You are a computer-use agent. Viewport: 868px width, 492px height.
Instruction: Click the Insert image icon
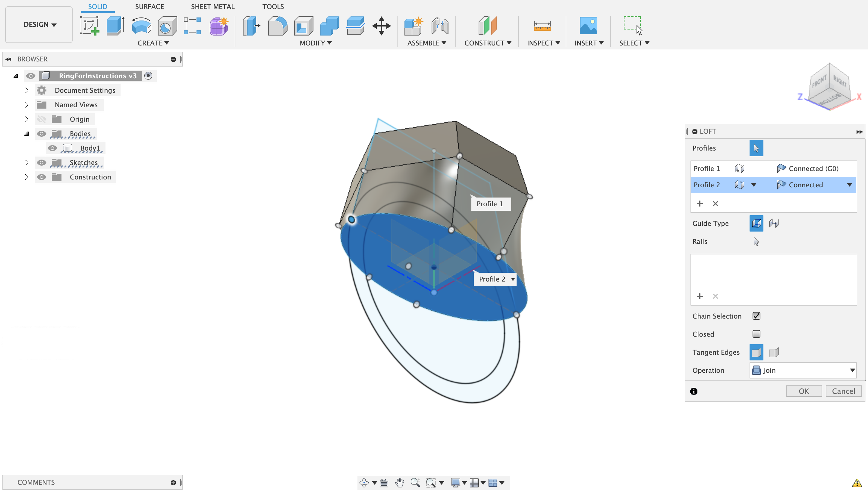click(588, 26)
